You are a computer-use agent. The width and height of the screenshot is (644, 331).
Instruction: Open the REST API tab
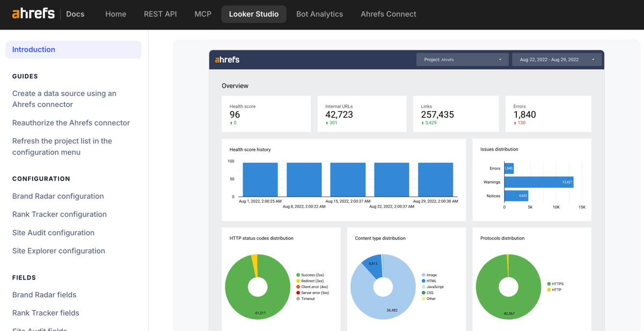click(x=160, y=14)
